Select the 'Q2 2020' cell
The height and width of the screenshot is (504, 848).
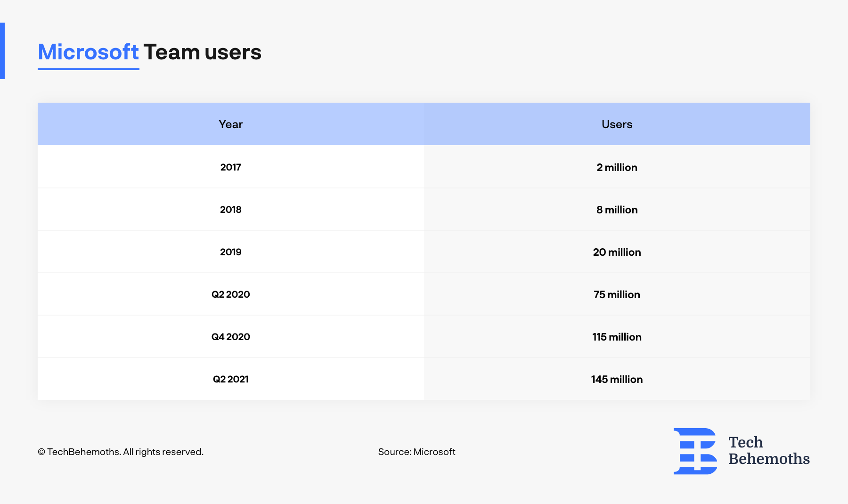pyautogui.click(x=231, y=294)
